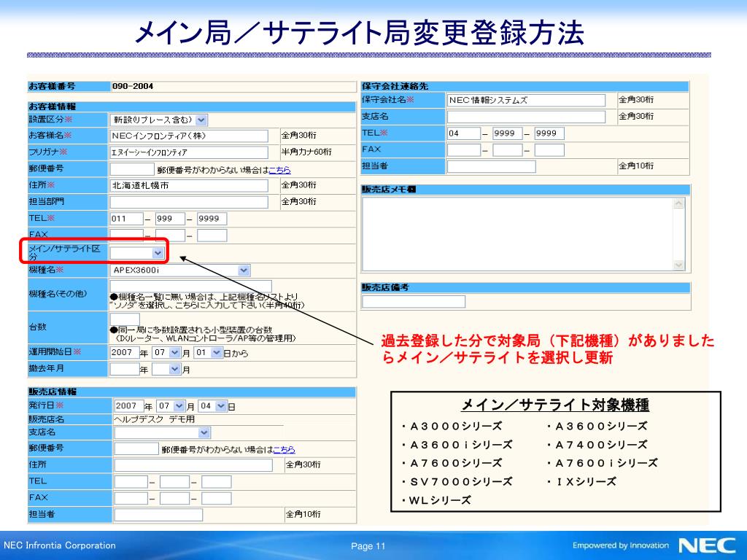Screen dimensions: 747x560
Task: Click the 保守会社連絡先 支店名 input field
Action: [x=526, y=117]
